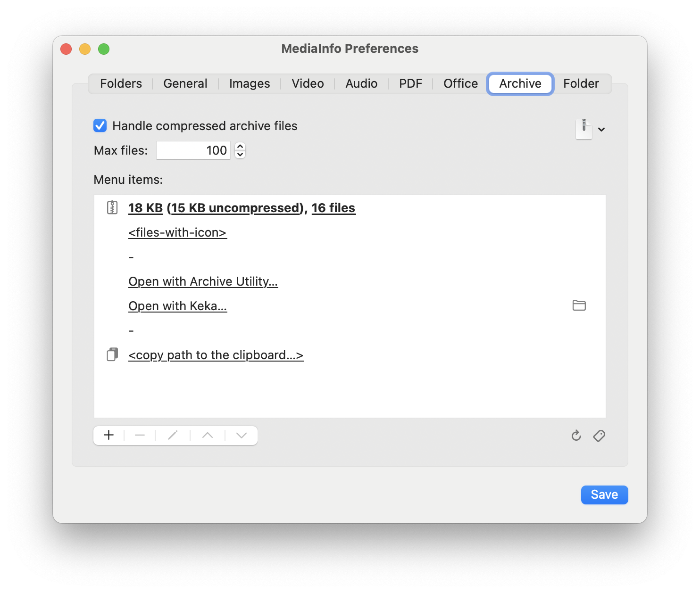Click folder icon on Open with Keka row

coord(579,305)
